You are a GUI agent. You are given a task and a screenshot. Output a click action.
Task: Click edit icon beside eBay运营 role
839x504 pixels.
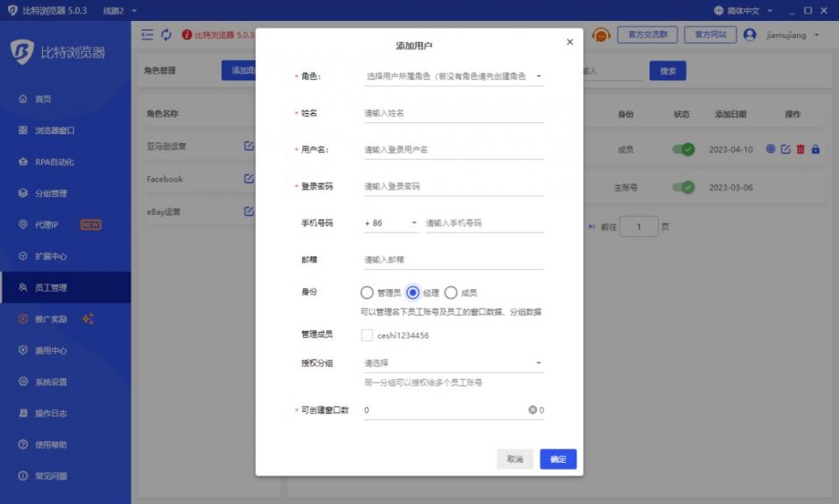249,211
